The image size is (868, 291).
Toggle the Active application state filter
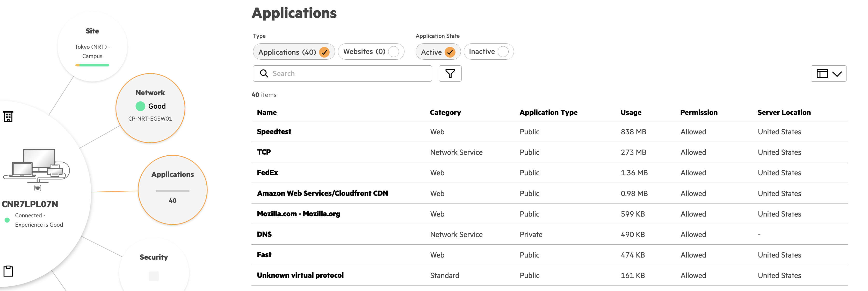point(438,52)
